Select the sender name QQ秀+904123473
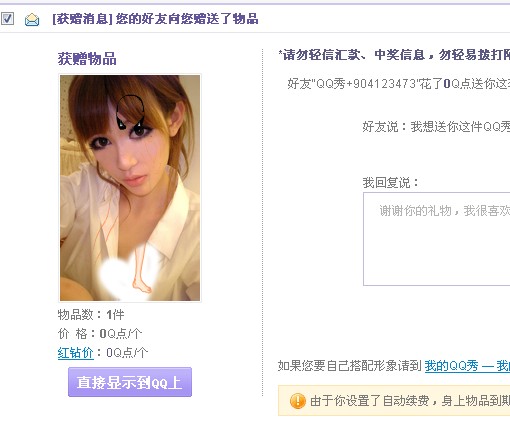 pyautogui.click(x=364, y=83)
